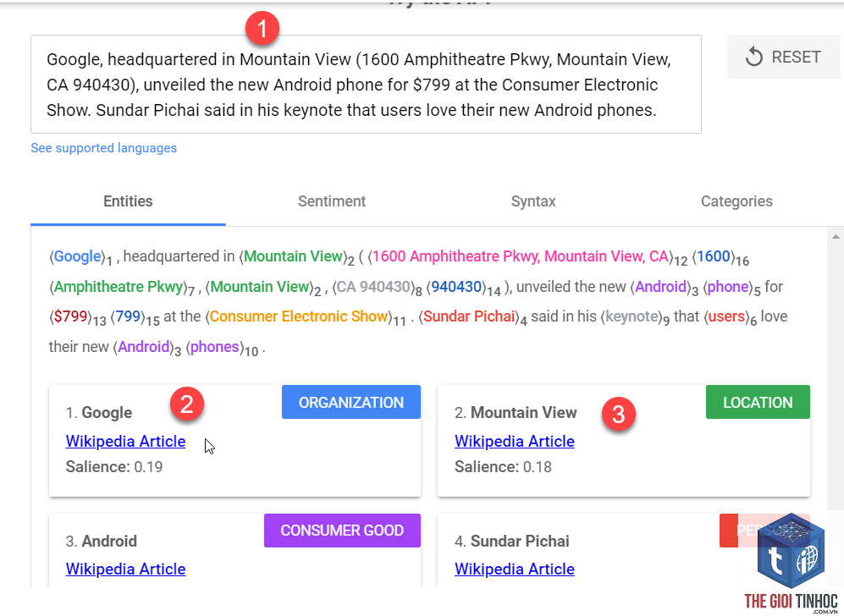The height and width of the screenshot is (616, 844).
Task: Switch to the Syntax tab
Action: [x=532, y=201]
